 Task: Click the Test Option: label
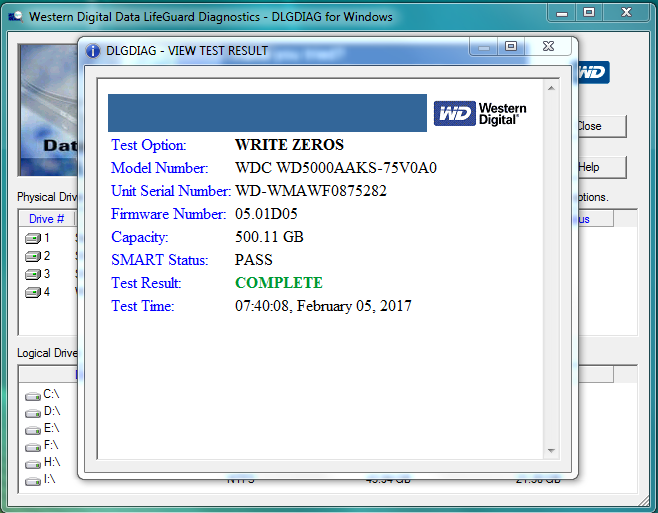149,145
